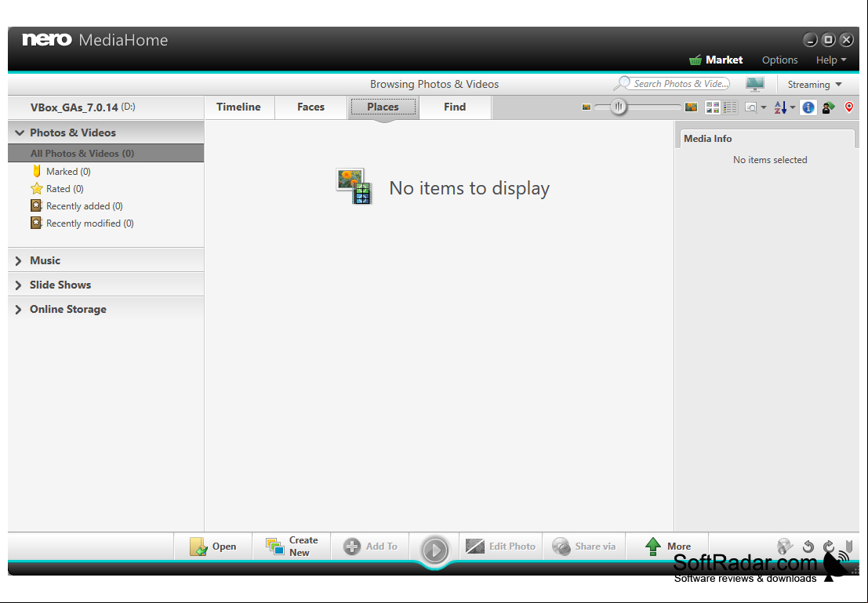Open the Options menu
The image size is (868, 603).
click(779, 60)
